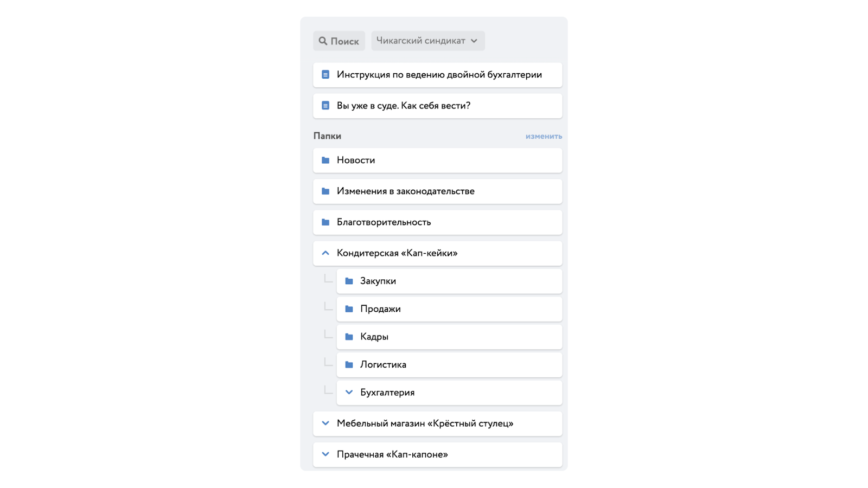Click the magnifier icon in Поиск

(x=323, y=41)
